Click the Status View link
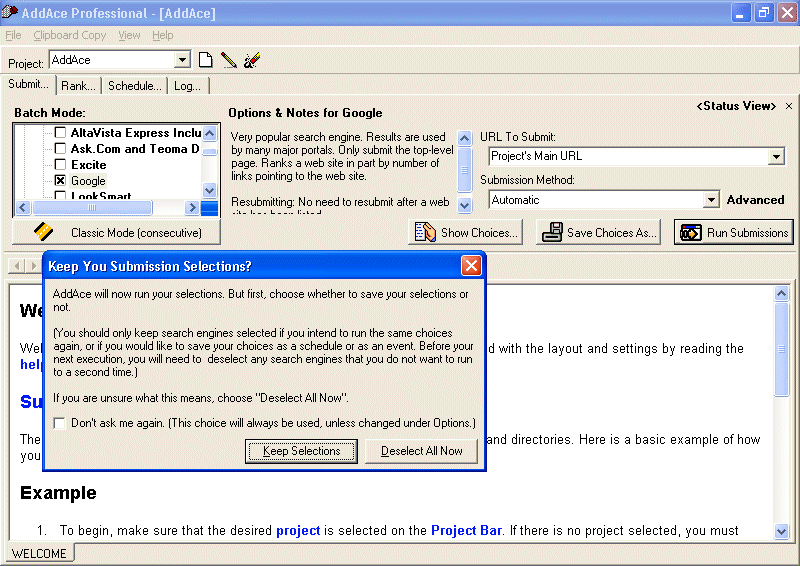The image size is (800, 566). click(x=736, y=106)
